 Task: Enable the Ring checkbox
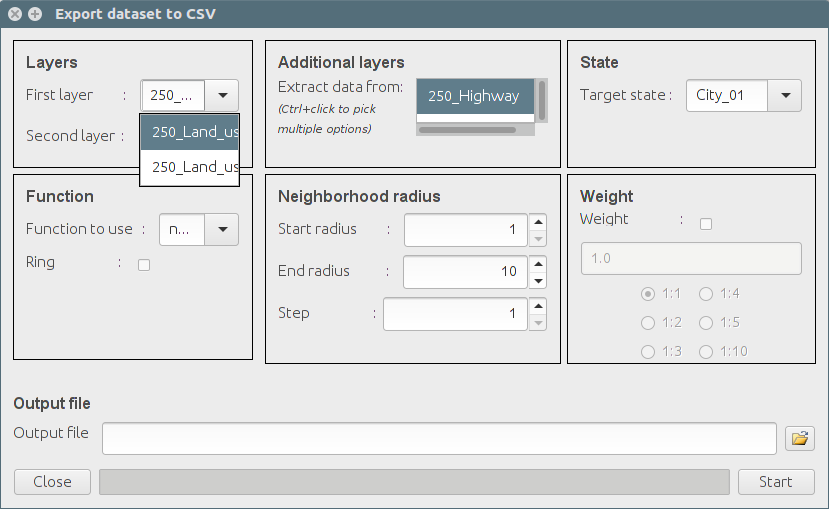144,265
